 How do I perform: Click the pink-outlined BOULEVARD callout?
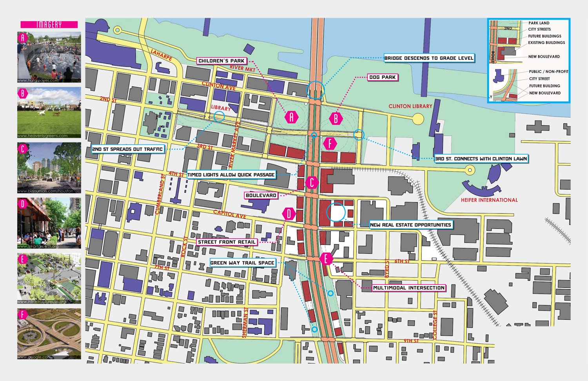[x=261, y=195]
